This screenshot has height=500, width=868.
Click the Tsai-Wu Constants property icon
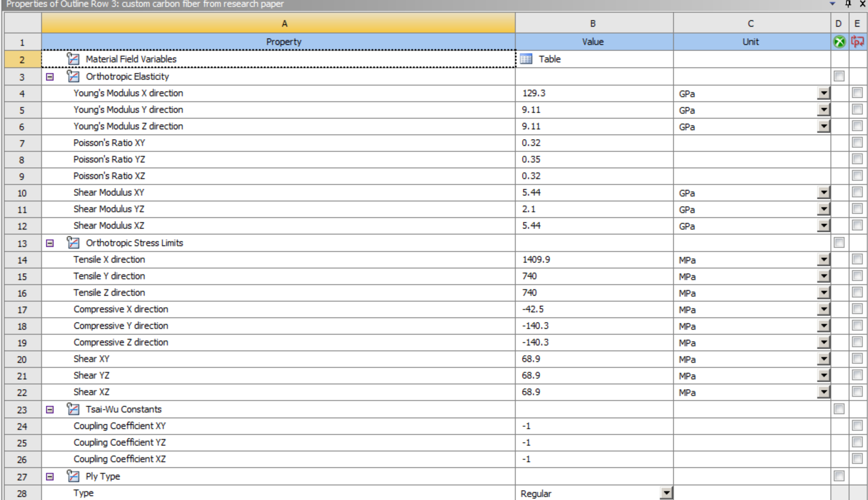73,409
